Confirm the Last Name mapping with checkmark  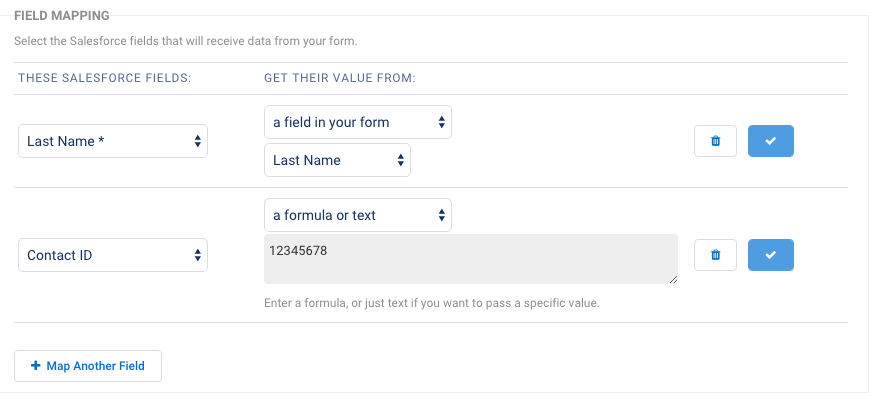(770, 141)
